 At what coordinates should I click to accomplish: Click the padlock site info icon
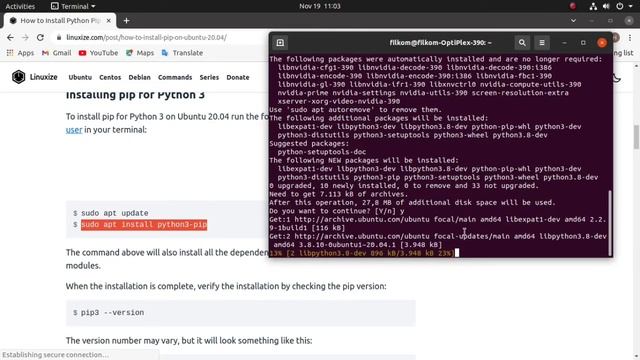59,37
